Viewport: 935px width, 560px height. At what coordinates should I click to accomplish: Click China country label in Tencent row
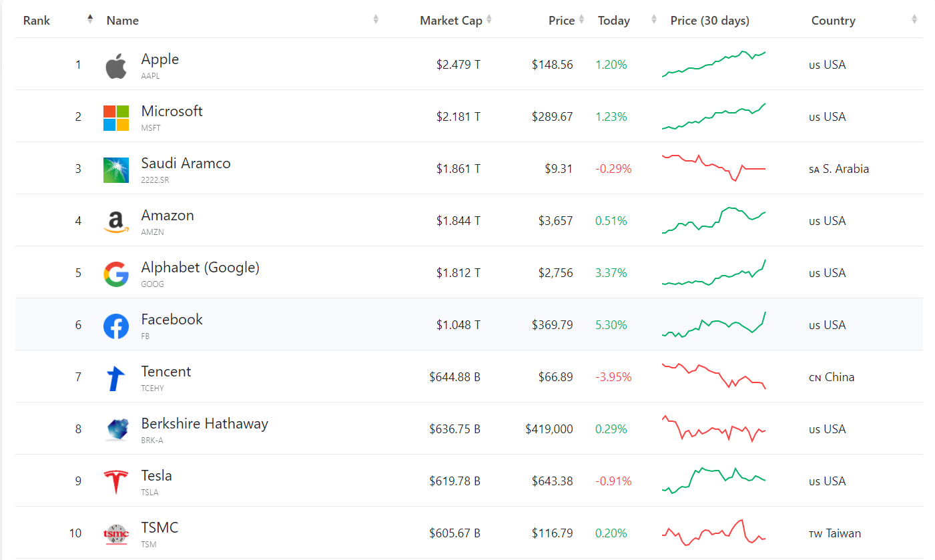tap(832, 377)
